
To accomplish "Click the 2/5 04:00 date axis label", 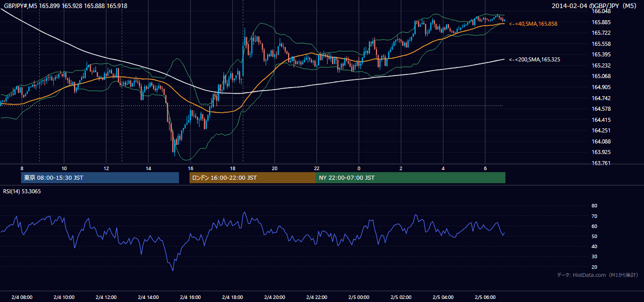I will coord(443,297).
